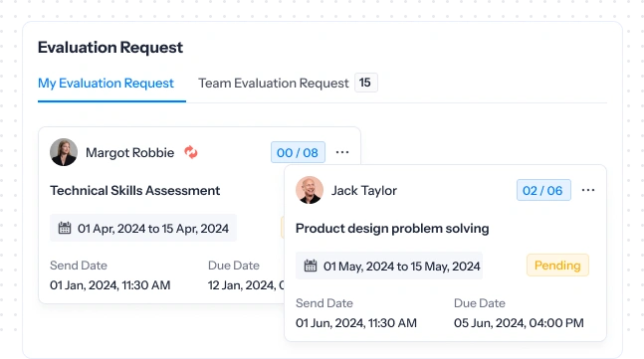Click the 15 count badge

tap(366, 83)
